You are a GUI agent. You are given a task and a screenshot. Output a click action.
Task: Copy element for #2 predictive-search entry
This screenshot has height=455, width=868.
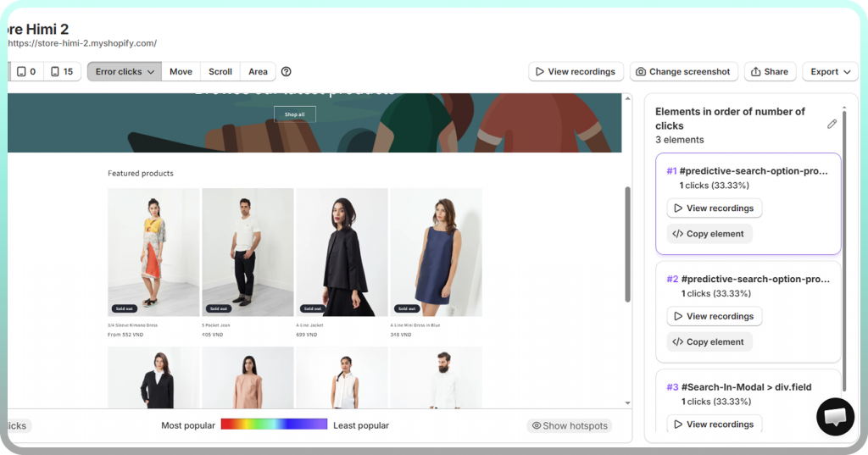point(709,342)
